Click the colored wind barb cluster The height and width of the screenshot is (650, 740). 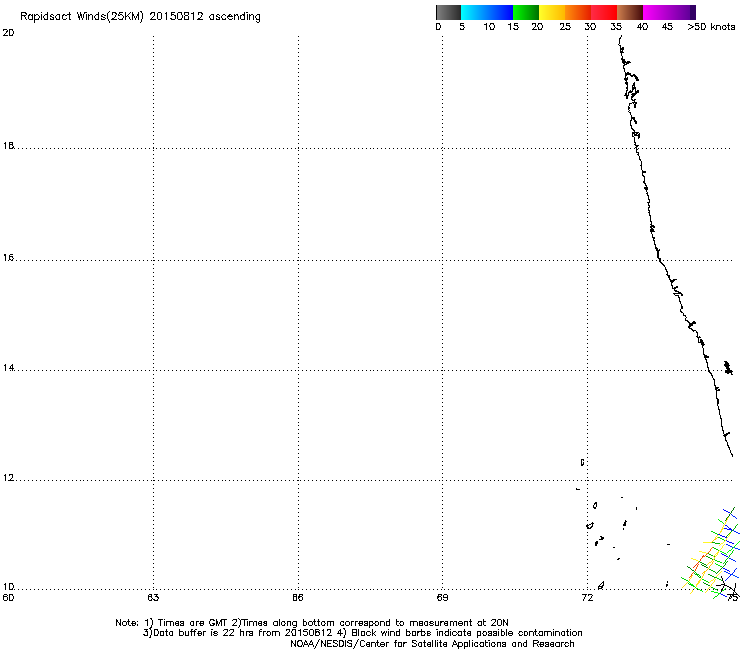click(711, 553)
